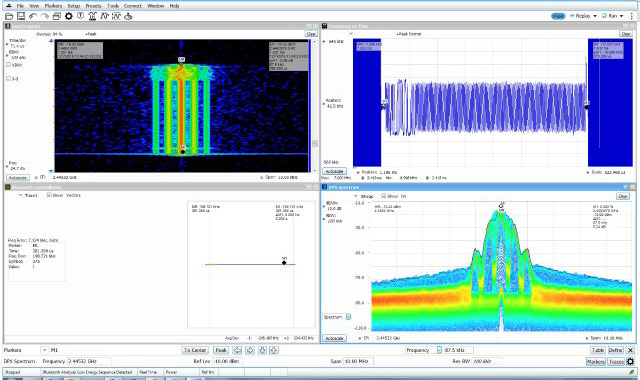The height and width of the screenshot is (380, 640).
Task: Move marker down with arrow button
Action: pyautogui.click(x=262, y=350)
